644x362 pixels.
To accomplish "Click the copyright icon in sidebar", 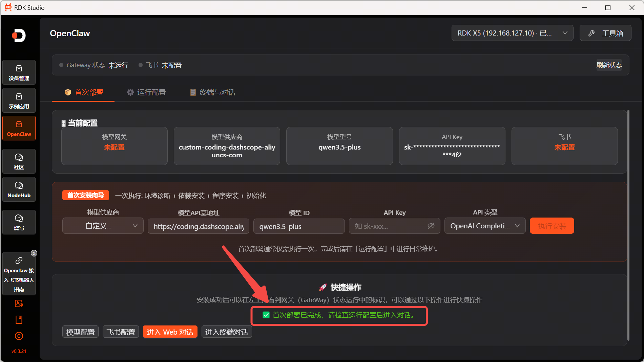I will [x=19, y=336].
